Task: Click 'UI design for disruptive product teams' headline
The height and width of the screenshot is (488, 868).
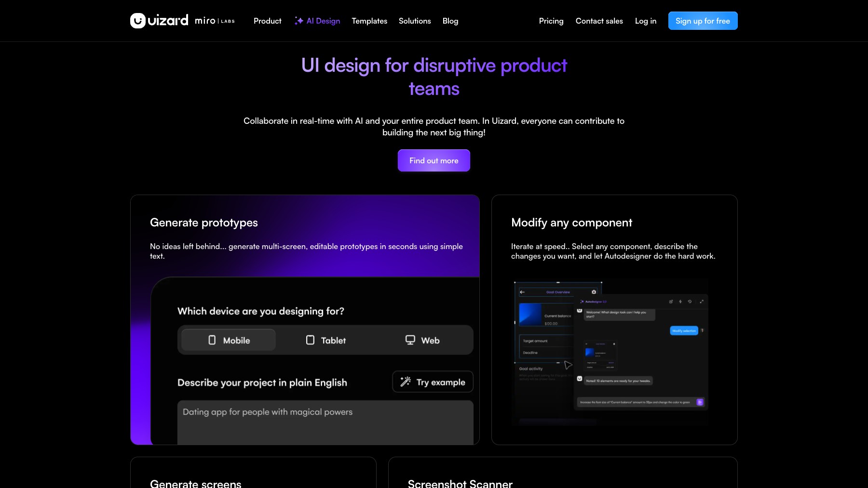Action: click(434, 77)
